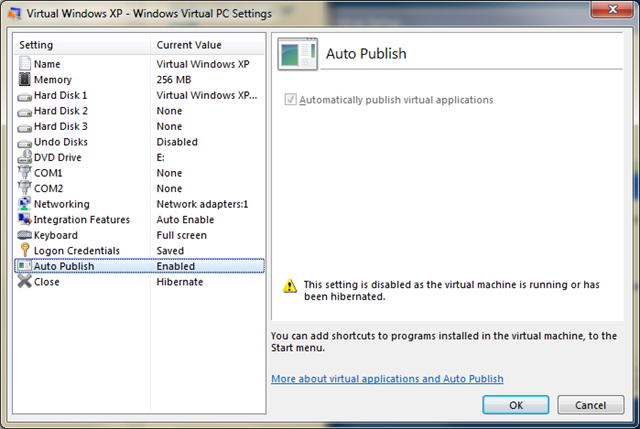Viewport: 640px width, 429px height.
Task: Select the COM1 port icon
Action: [25, 173]
